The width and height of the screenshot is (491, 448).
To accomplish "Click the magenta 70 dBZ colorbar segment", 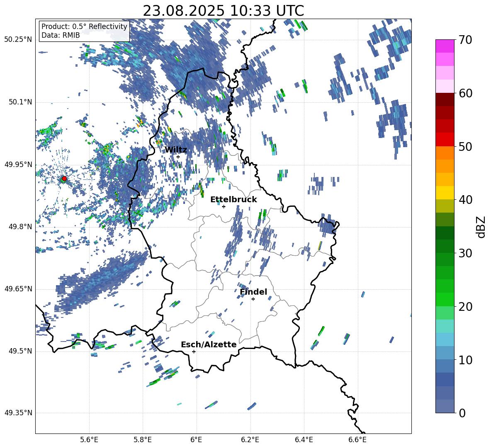I will 445,46.
